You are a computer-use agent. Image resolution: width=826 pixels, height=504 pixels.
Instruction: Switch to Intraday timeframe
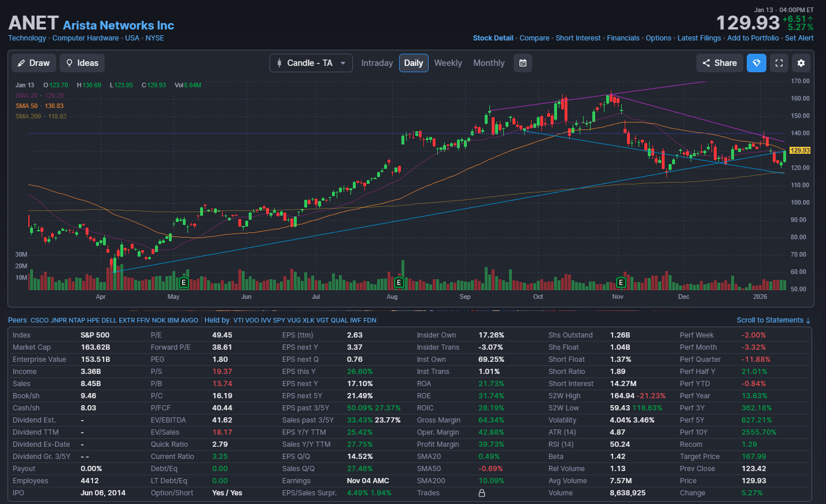coord(377,63)
